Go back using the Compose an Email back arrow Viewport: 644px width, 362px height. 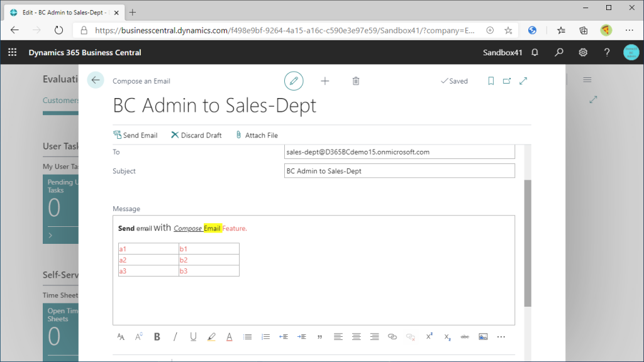pos(96,80)
